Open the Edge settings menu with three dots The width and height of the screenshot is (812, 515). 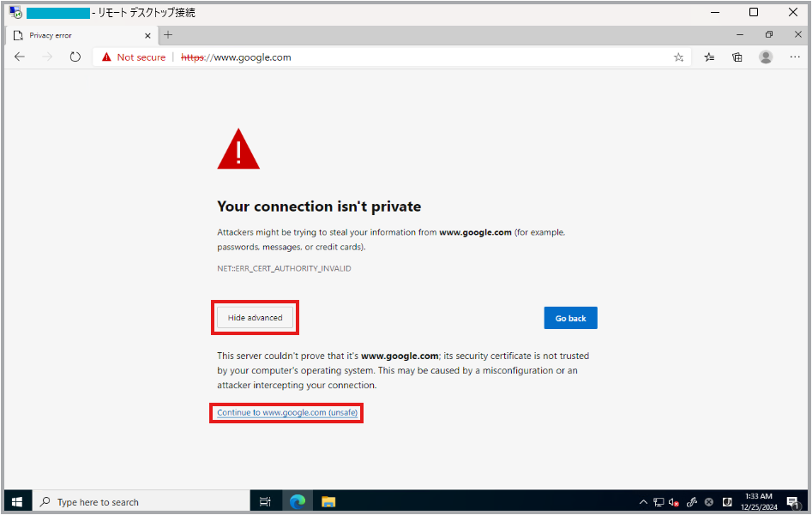pos(794,57)
